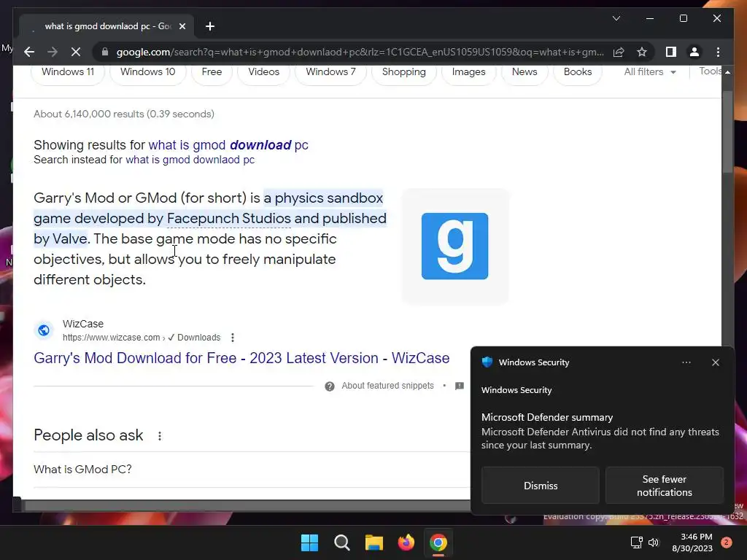Click the Windows Security shield icon
The image size is (747, 560).
click(487, 362)
